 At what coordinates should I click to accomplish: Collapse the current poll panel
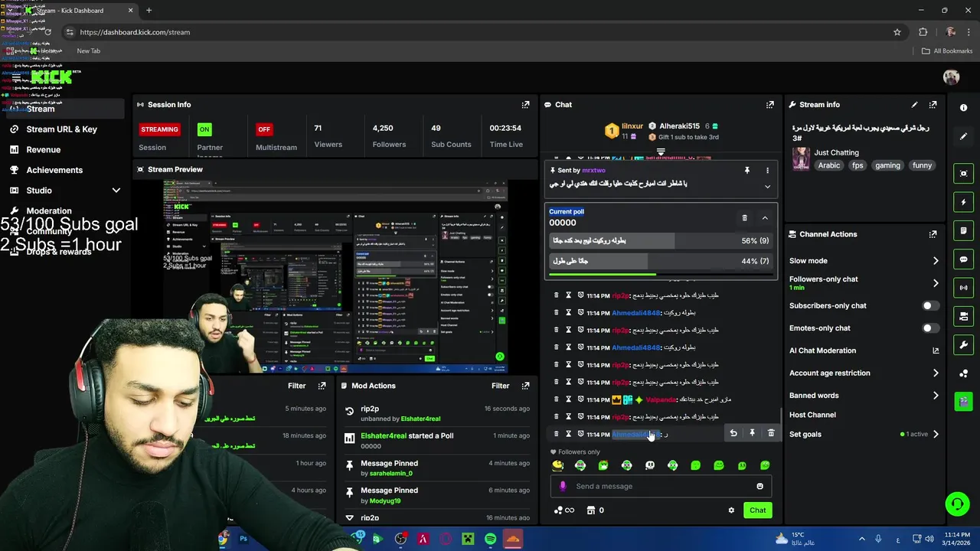(x=764, y=218)
